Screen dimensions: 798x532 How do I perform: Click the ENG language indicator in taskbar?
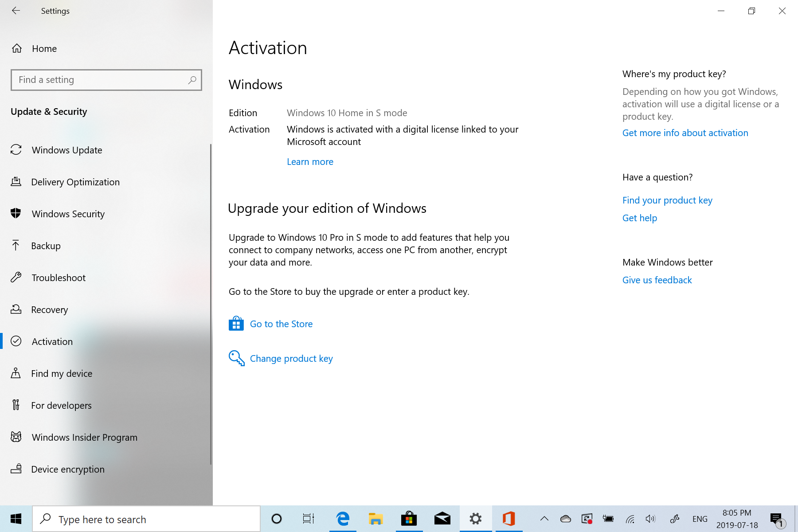pyautogui.click(x=700, y=519)
